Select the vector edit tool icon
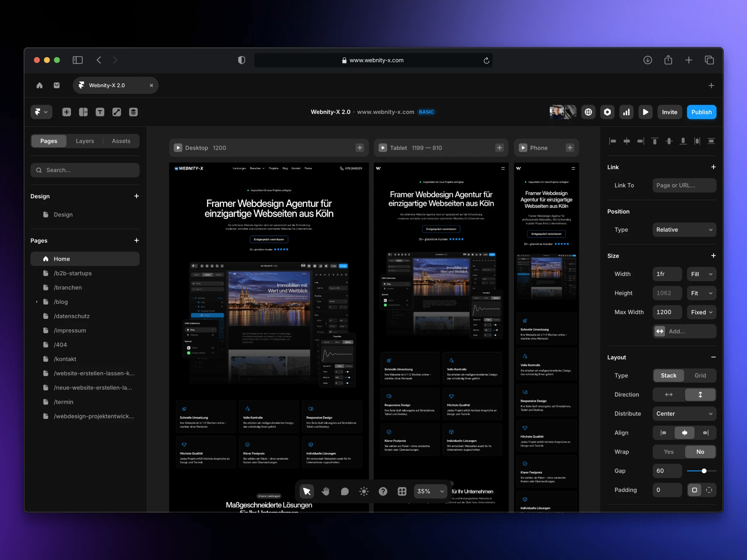 117,112
